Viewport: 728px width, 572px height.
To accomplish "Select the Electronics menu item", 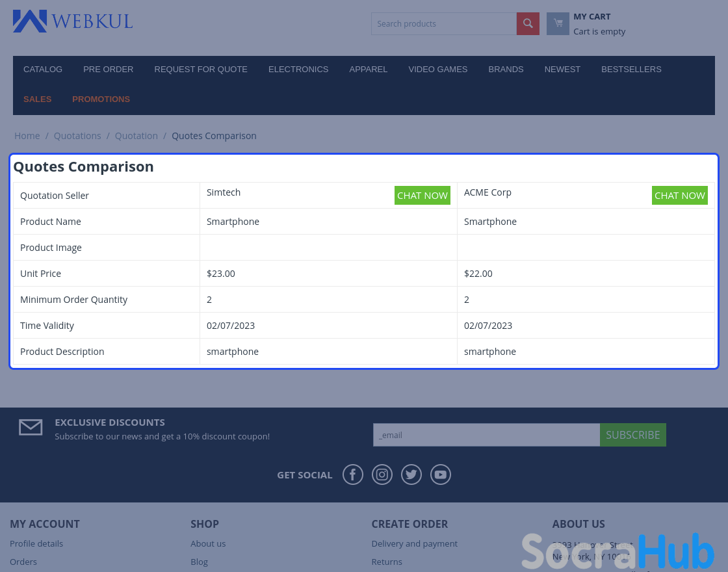I will point(298,70).
